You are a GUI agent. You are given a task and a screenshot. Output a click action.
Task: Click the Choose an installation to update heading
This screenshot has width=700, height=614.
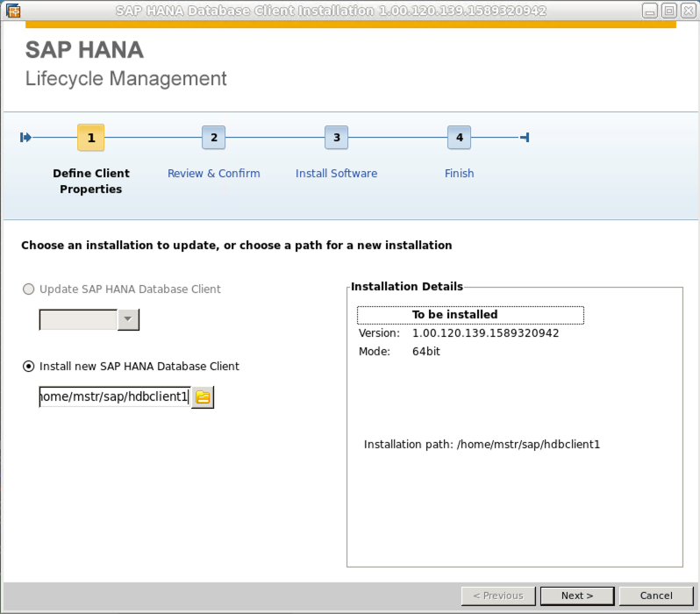[x=237, y=245]
